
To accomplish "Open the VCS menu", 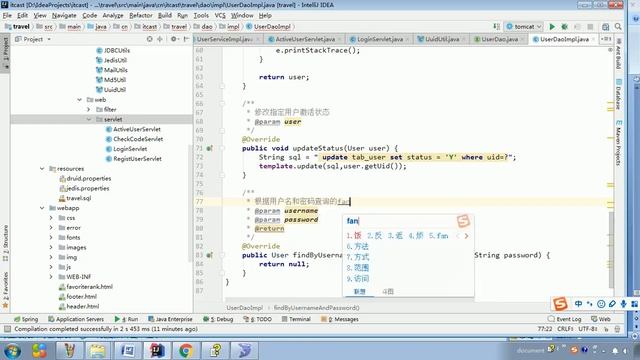I will pos(220,16).
